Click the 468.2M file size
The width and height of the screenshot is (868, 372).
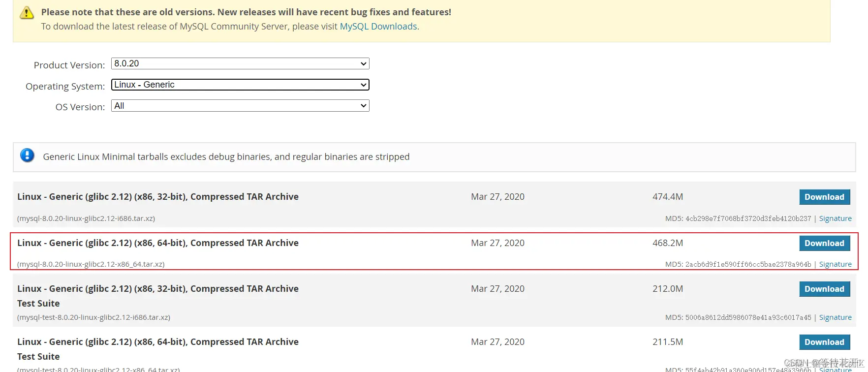click(668, 243)
